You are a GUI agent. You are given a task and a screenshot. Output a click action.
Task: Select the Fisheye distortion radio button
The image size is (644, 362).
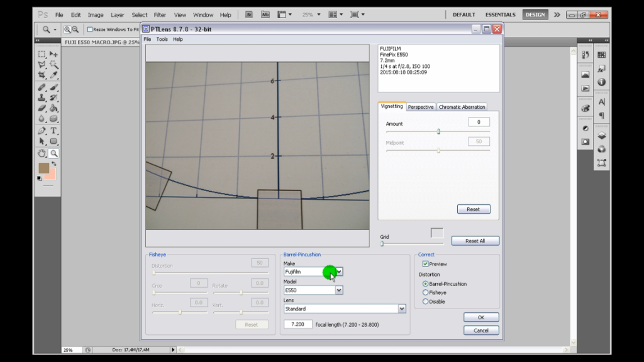(426, 292)
